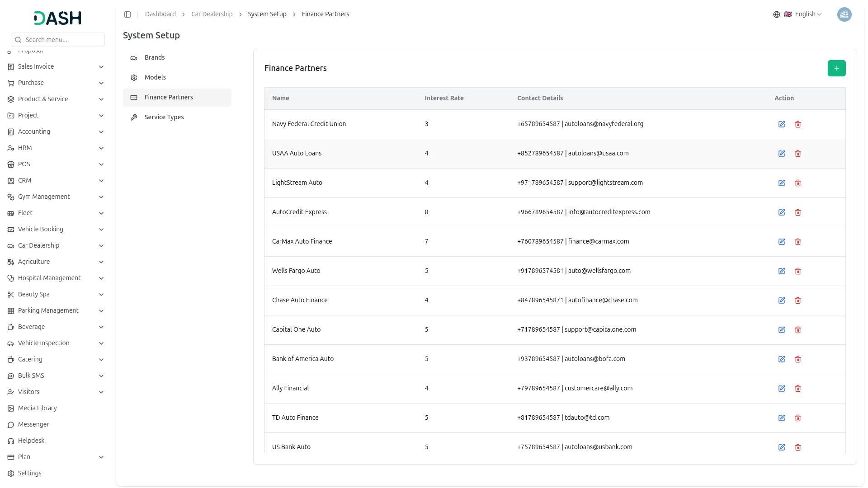868x488 pixels.
Task: Select the Finance Partners setup tab
Action: coord(177,97)
